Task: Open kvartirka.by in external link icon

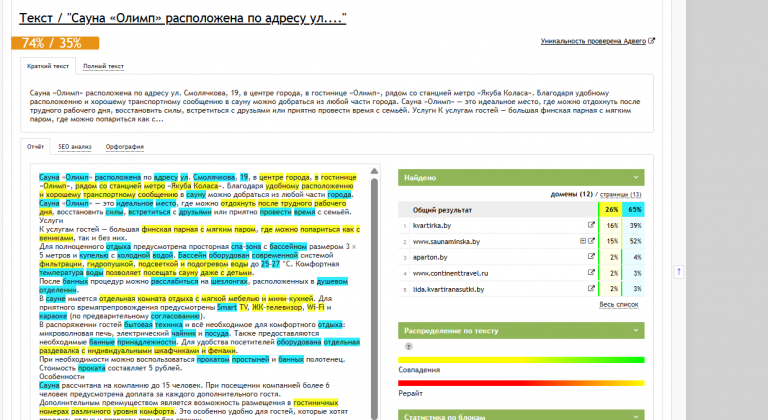Action: tap(591, 225)
